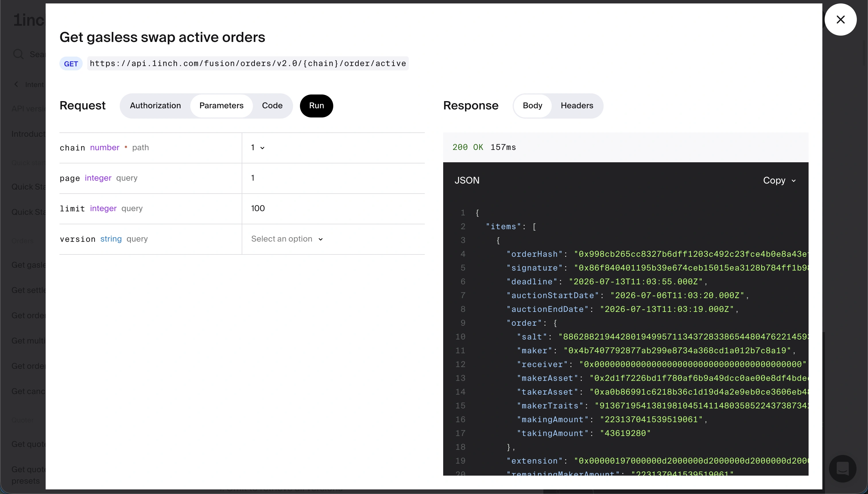Switch to the Authorization tab

click(155, 105)
